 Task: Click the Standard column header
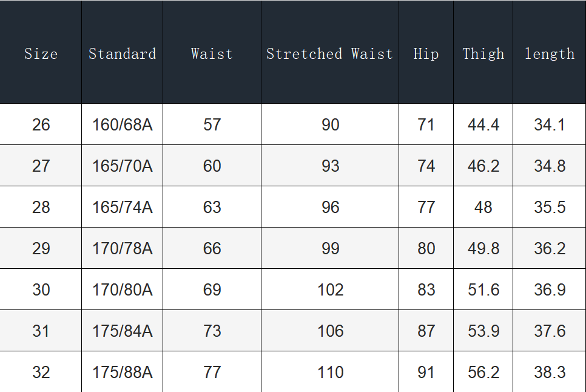(122, 54)
